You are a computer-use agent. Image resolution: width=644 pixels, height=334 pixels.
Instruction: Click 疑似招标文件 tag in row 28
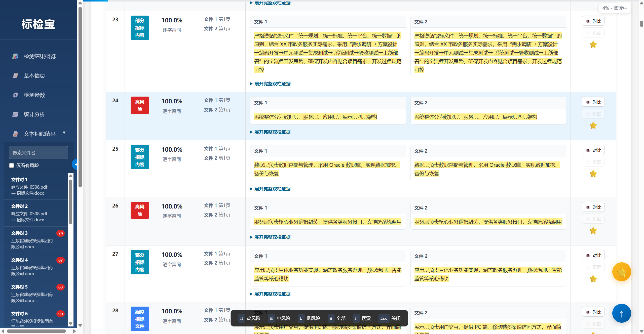140,319
